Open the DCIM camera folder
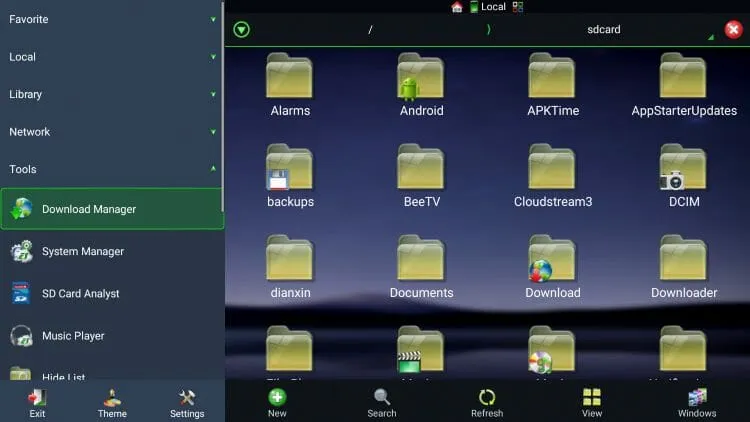 684,176
